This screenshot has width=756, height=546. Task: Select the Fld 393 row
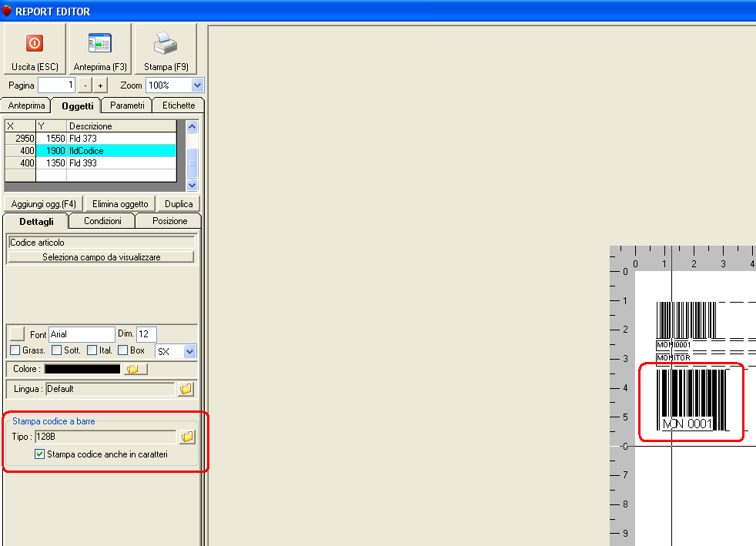click(91, 163)
